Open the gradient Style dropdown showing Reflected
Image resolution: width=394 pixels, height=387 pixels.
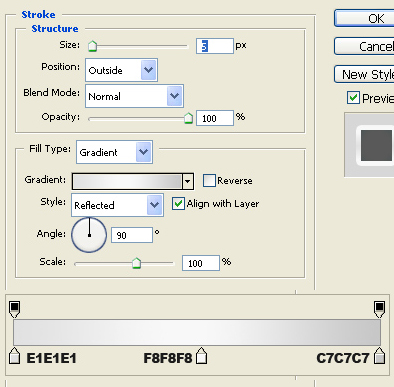click(117, 205)
